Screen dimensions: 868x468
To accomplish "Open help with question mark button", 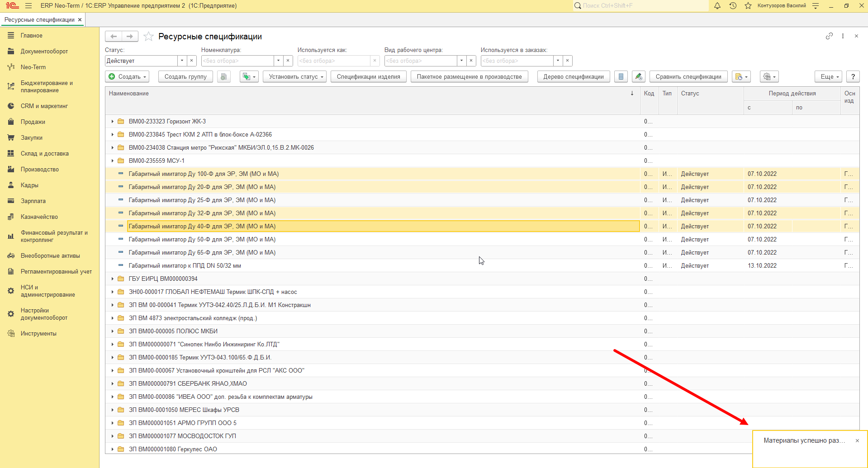I will [853, 77].
